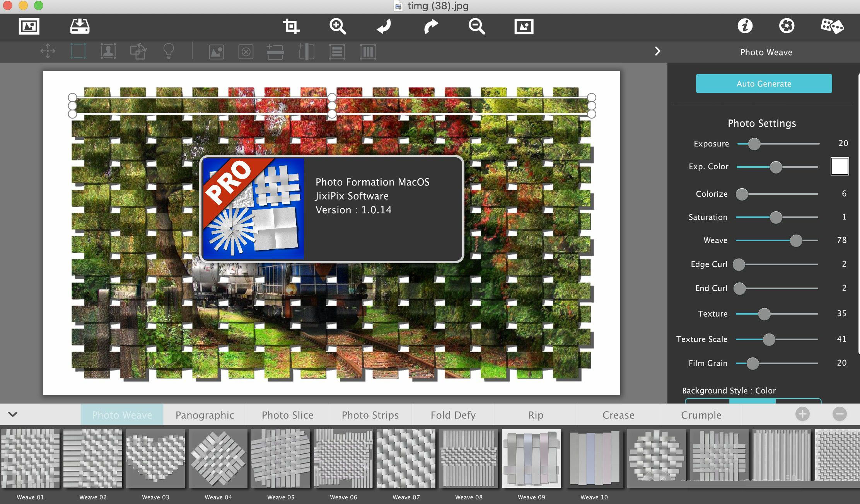Collapse the preset tray with the chevron

click(13, 414)
